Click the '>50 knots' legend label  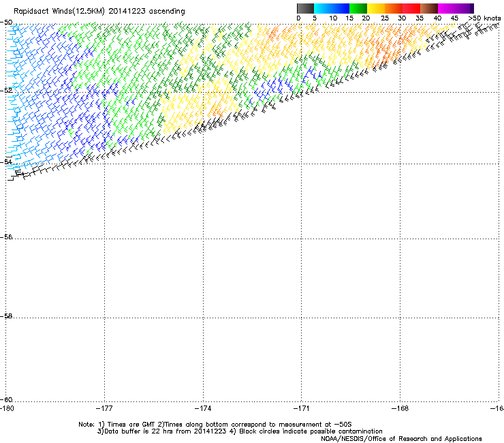pos(484,18)
